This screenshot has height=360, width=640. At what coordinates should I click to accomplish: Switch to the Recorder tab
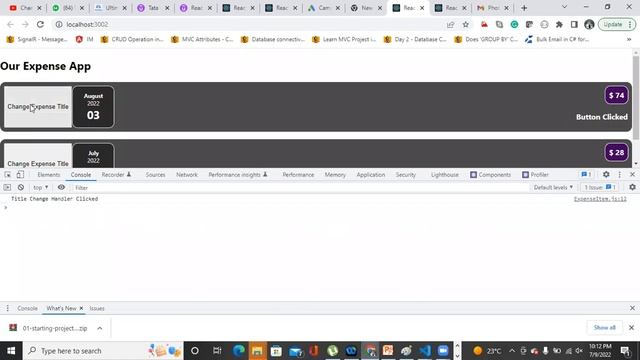click(x=116, y=175)
